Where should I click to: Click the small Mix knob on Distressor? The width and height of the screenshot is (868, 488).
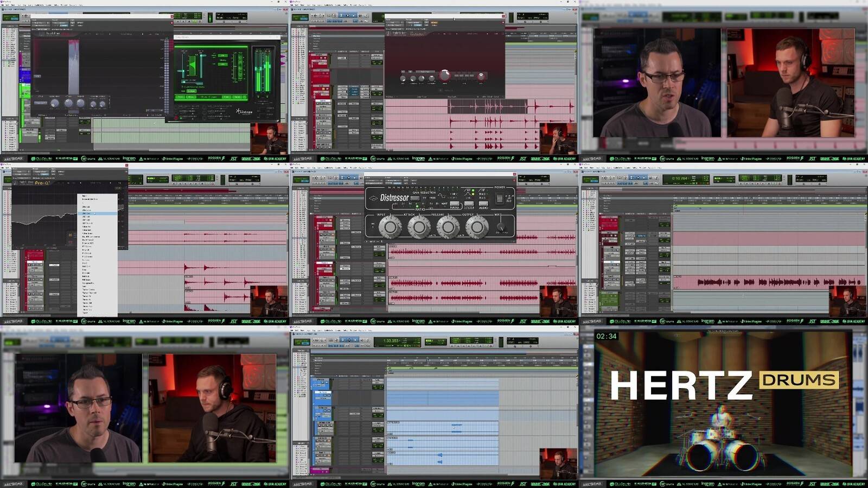[501, 227]
